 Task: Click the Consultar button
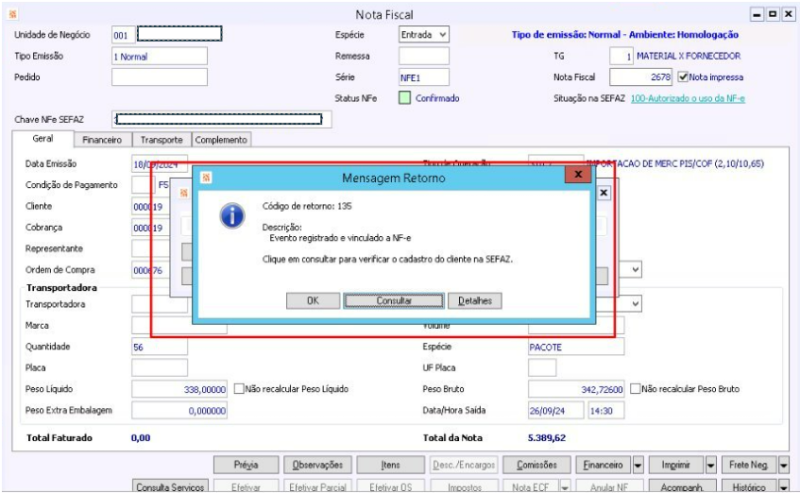[394, 301]
